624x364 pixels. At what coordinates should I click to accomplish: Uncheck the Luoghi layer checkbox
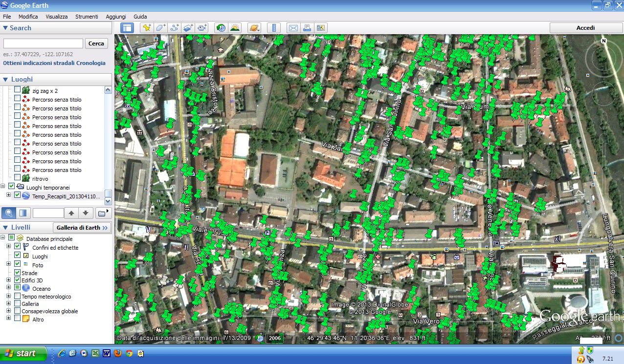tap(18, 255)
